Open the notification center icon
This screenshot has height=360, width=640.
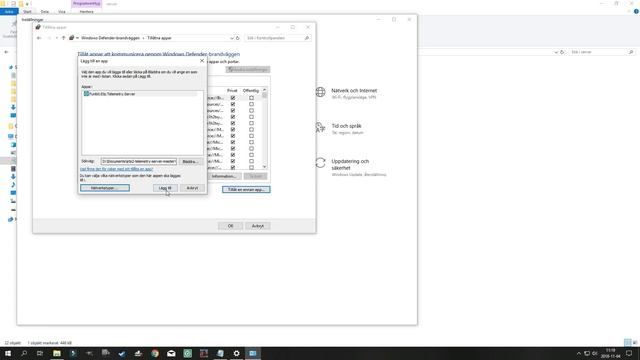[629, 353]
